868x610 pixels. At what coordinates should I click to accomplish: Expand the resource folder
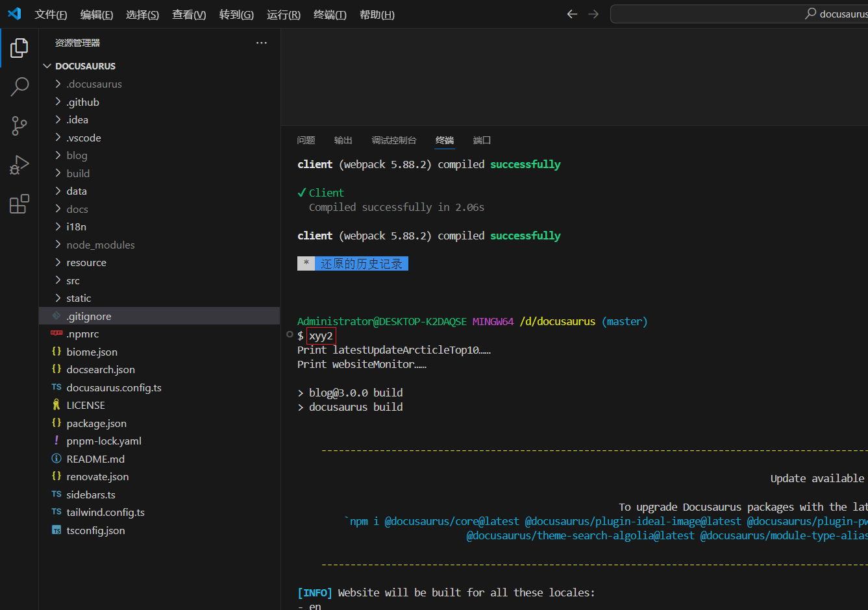pos(159,262)
